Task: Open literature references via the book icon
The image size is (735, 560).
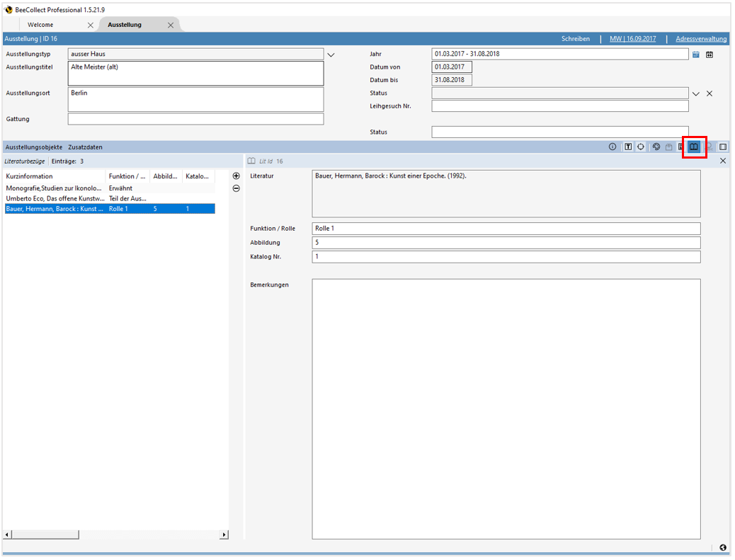Action: pos(694,147)
